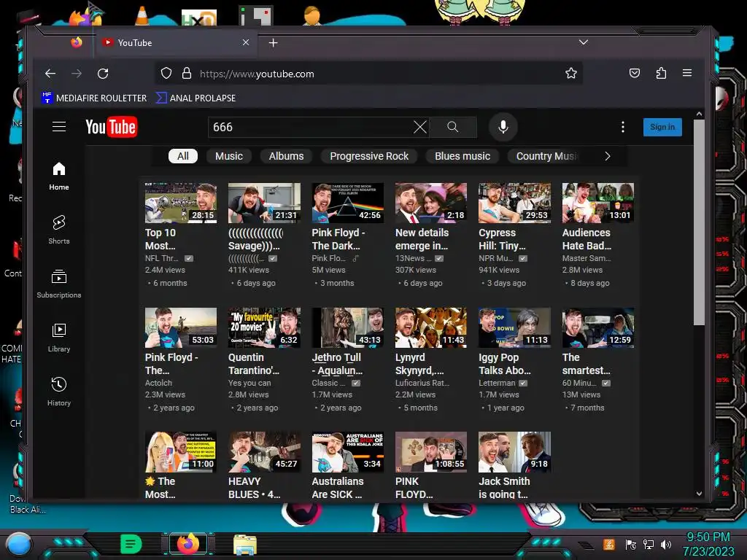Open Quentin Tarantino video thumbnail
This screenshot has width=747, height=560.
[264, 327]
